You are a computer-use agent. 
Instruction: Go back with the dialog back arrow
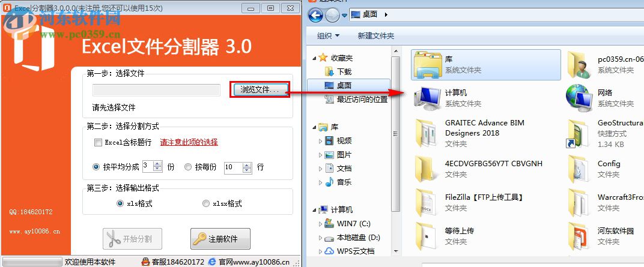click(x=315, y=15)
